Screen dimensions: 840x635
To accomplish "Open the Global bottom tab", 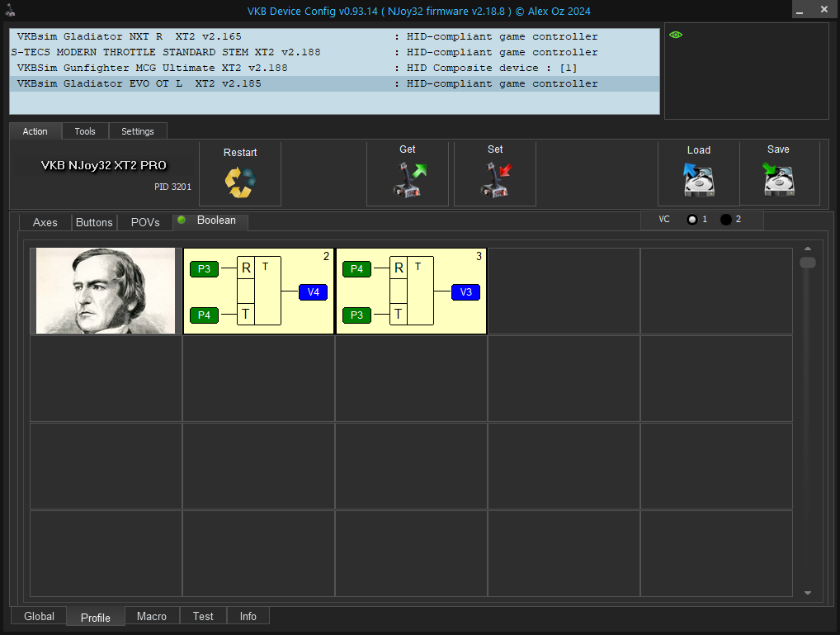I will pyautogui.click(x=39, y=616).
